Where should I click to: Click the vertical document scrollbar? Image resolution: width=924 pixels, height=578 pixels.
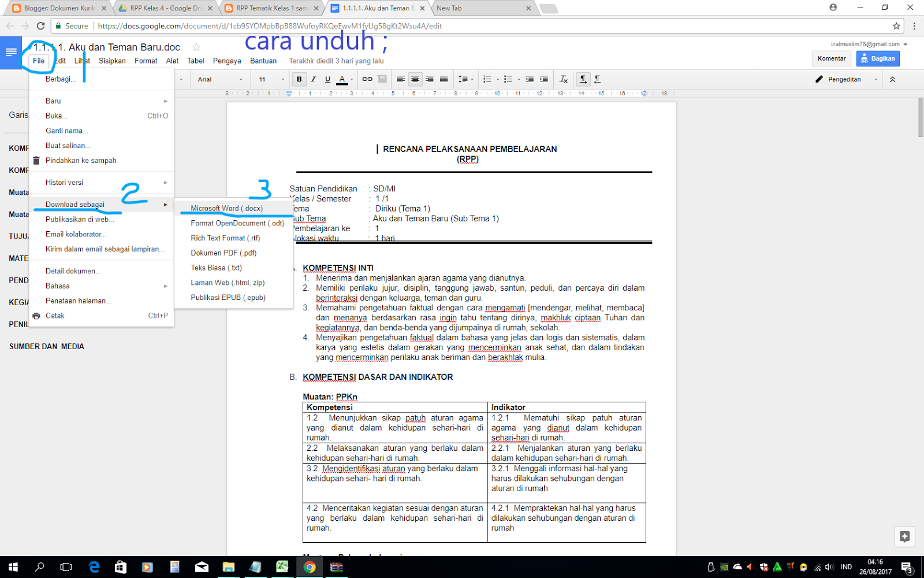click(921, 118)
